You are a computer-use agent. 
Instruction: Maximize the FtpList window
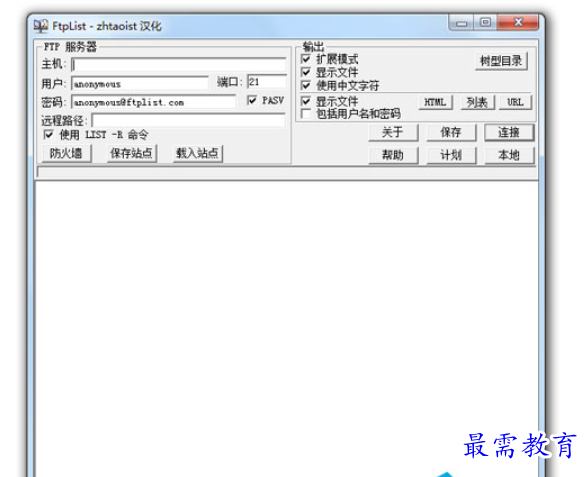pos(485,23)
